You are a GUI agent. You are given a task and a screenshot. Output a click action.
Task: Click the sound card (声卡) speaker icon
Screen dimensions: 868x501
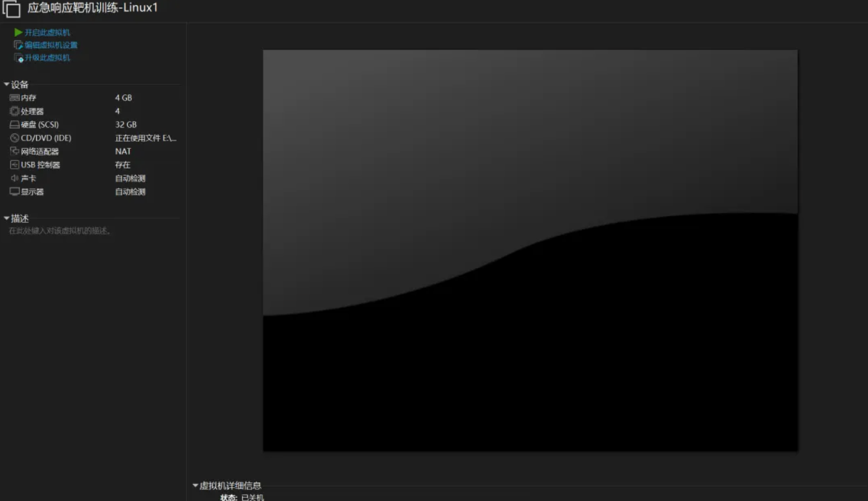point(14,178)
